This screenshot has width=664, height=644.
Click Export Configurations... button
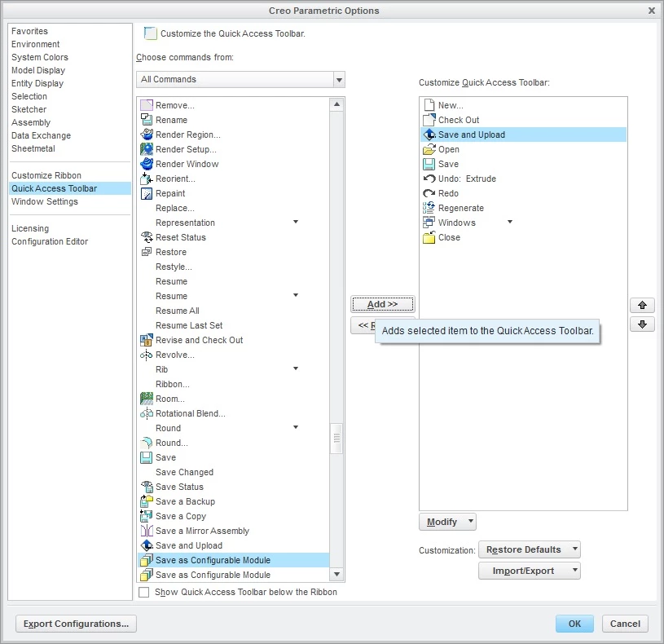point(77,624)
